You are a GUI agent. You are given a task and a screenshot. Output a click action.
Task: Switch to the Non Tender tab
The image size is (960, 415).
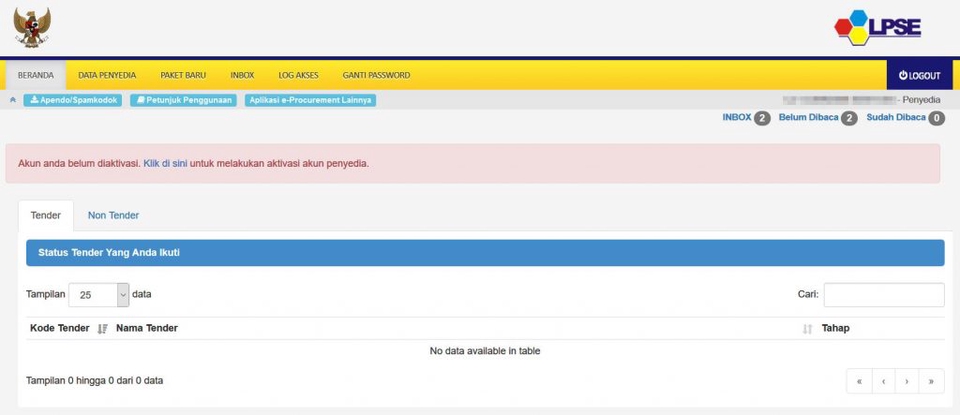click(x=113, y=215)
